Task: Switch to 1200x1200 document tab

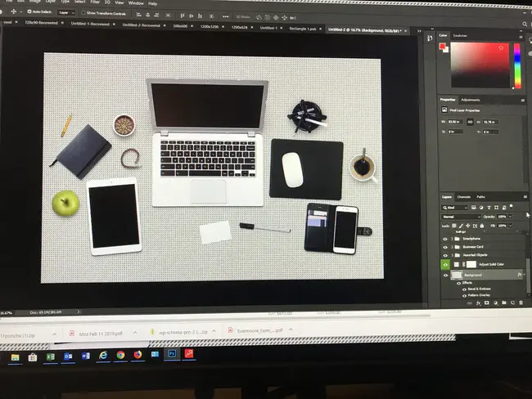Action: (x=209, y=26)
